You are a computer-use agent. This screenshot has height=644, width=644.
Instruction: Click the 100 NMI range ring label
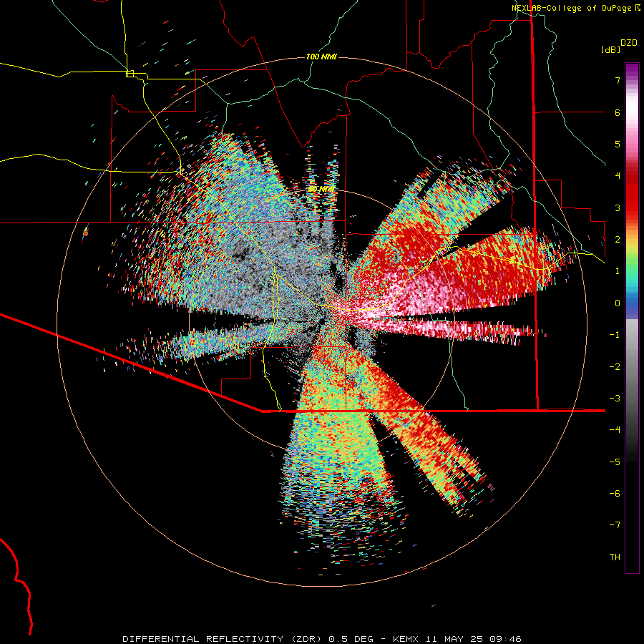pos(321,57)
